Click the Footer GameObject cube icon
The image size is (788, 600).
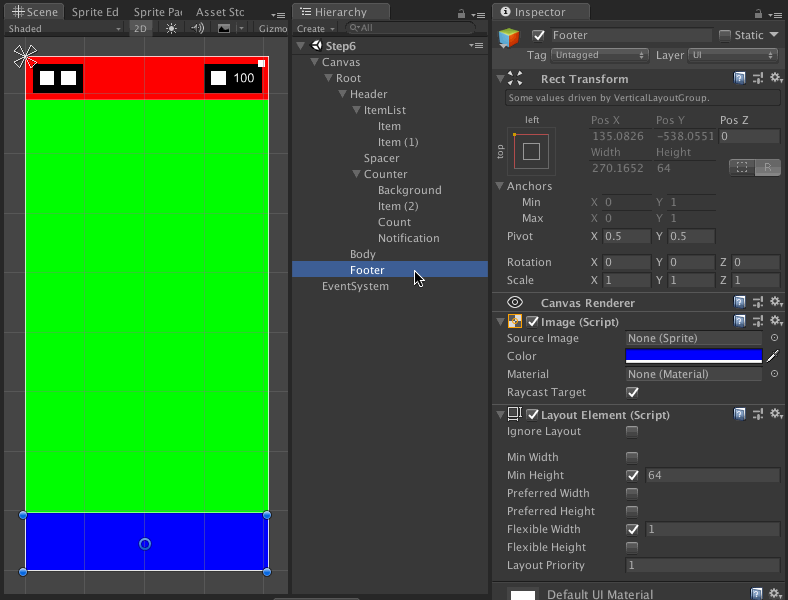tap(509, 38)
